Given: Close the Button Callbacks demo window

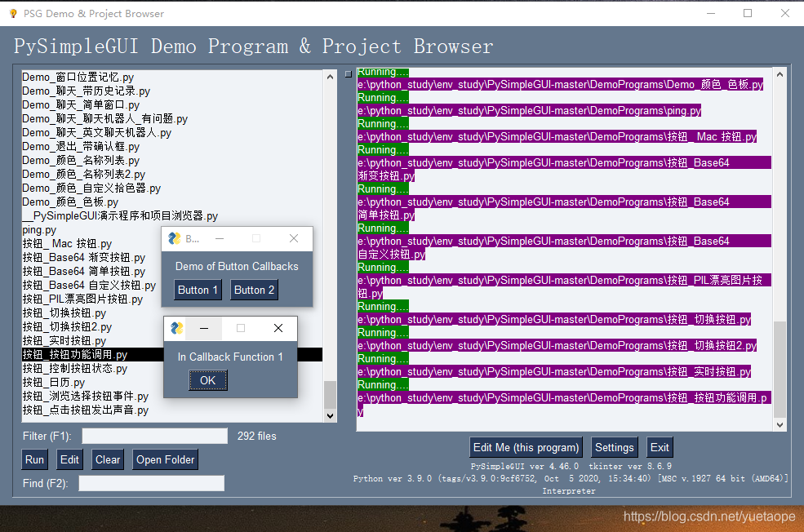Looking at the screenshot, I should [294, 238].
